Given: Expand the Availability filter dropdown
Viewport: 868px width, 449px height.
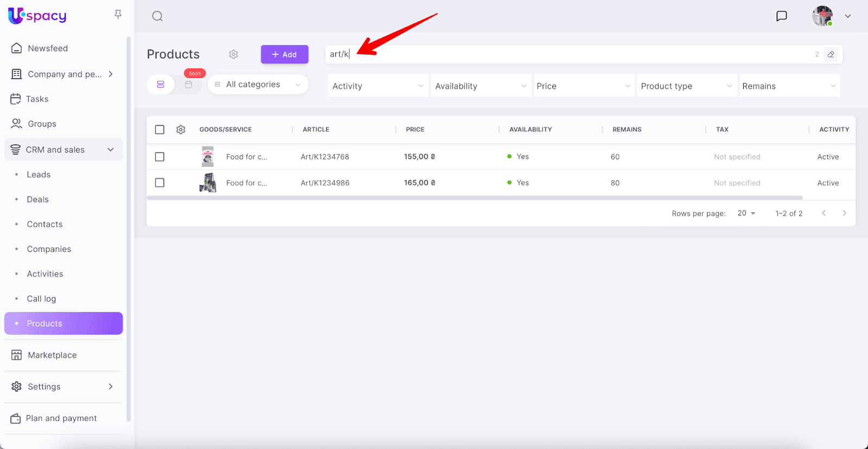Looking at the screenshot, I should coord(481,86).
